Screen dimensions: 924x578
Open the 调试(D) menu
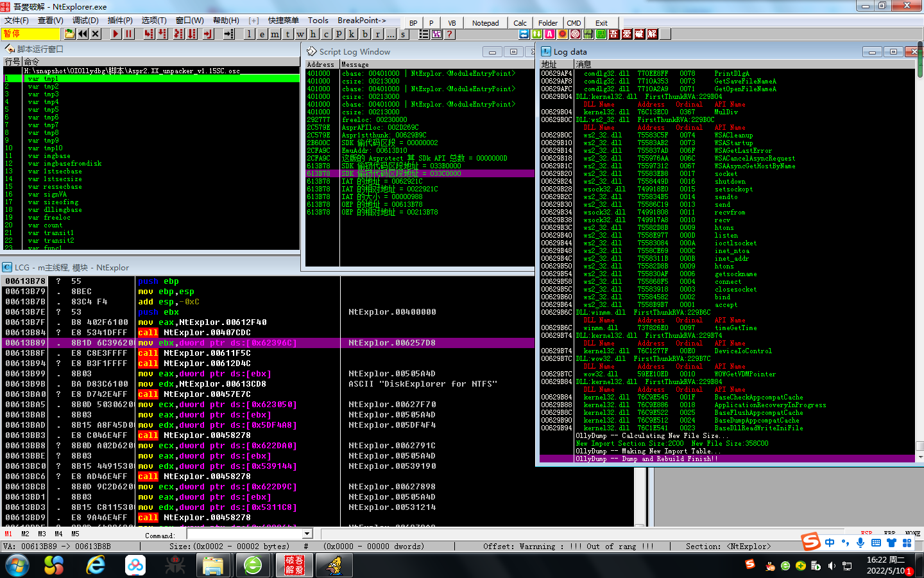coord(85,21)
